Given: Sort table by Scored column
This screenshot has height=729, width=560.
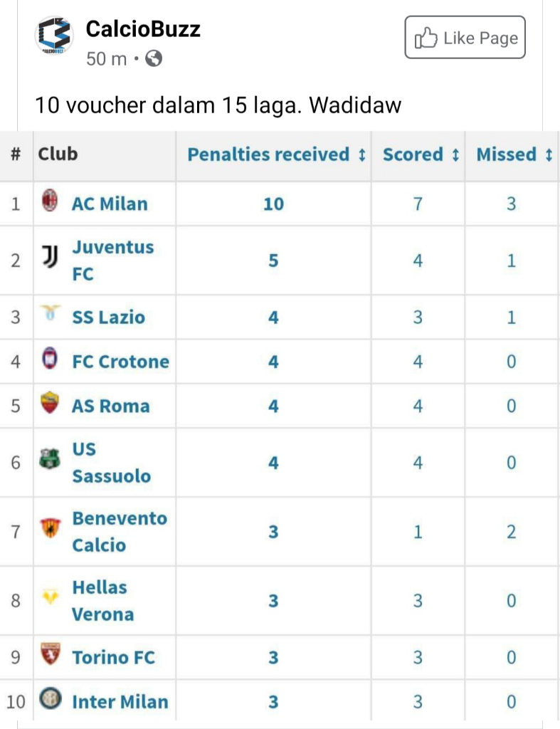Looking at the screenshot, I should (x=421, y=154).
